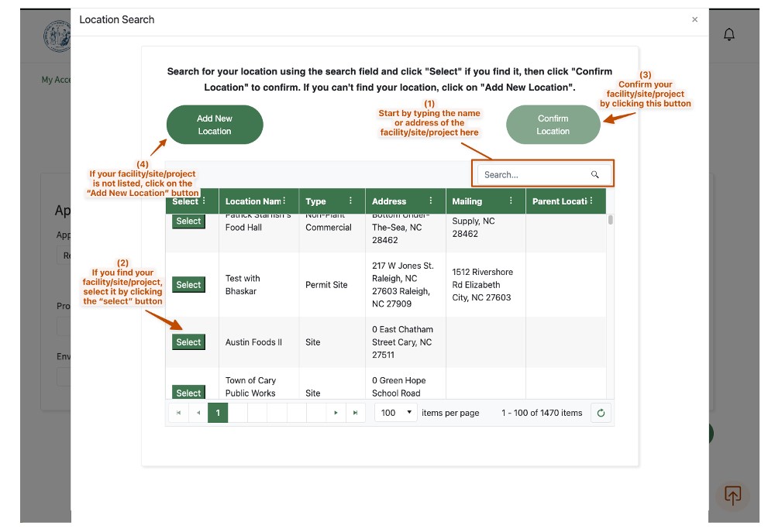The height and width of the screenshot is (532, 782).
Task: Click page number 1 in the pager
Action: pyautogui.click(x=218, y=413)
